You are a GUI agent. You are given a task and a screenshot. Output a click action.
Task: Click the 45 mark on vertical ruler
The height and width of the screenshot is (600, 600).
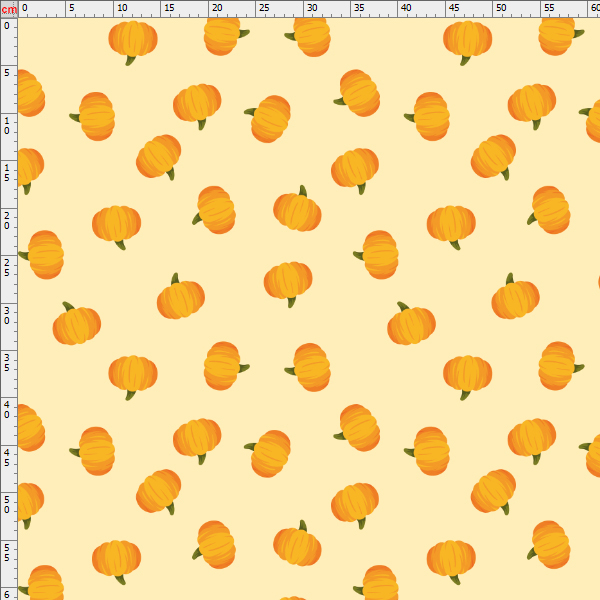click(x=7, y=458)
